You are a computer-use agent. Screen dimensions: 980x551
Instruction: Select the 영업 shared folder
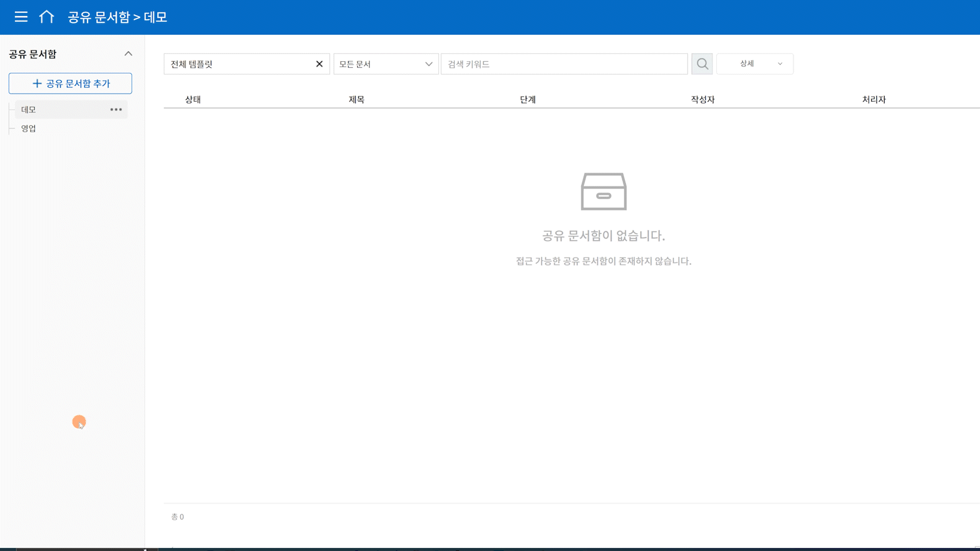(x=29, y=129)
